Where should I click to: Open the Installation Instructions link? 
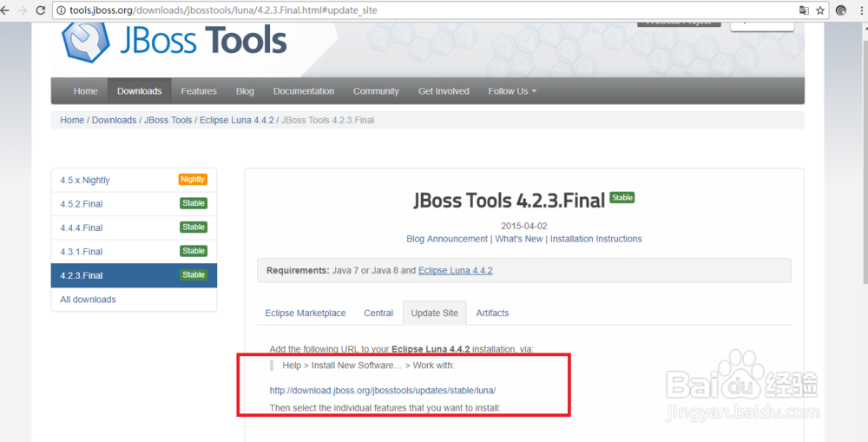[595, 239]
